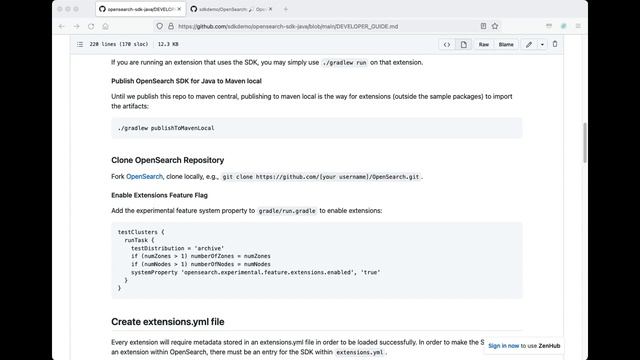Go back with the browser back arrow

62,26
